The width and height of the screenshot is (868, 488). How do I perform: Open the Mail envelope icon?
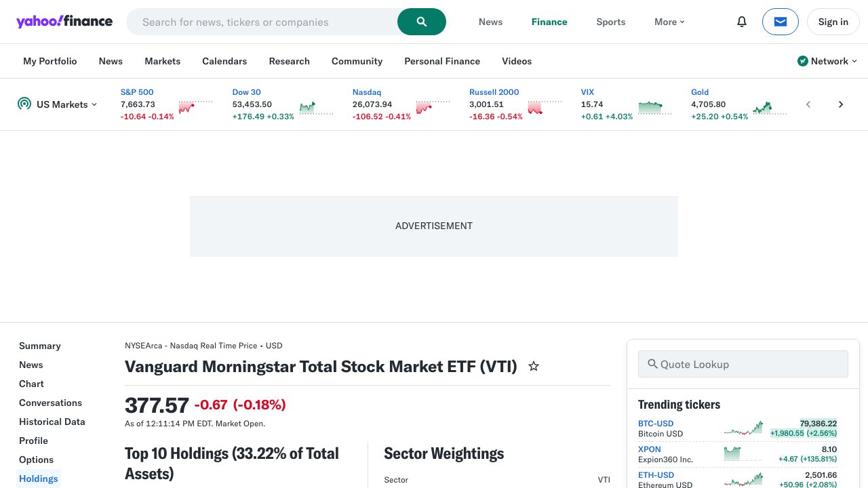781,22
